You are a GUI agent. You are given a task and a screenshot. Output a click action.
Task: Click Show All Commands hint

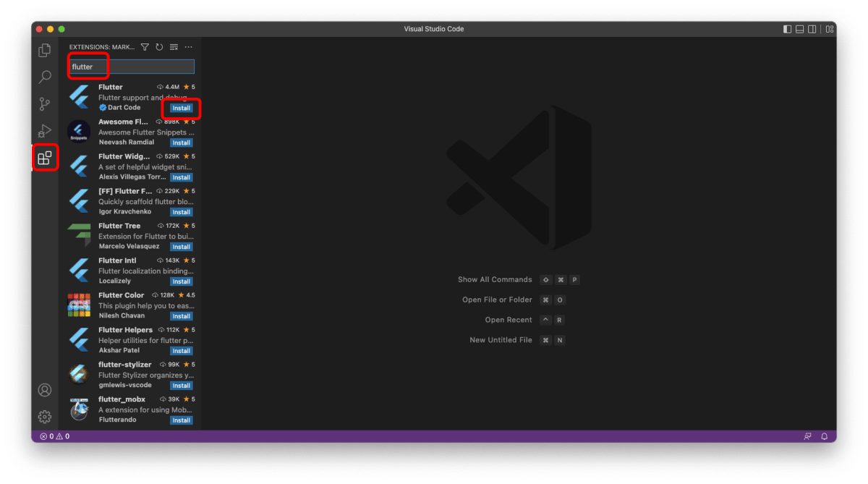(495, 279)
